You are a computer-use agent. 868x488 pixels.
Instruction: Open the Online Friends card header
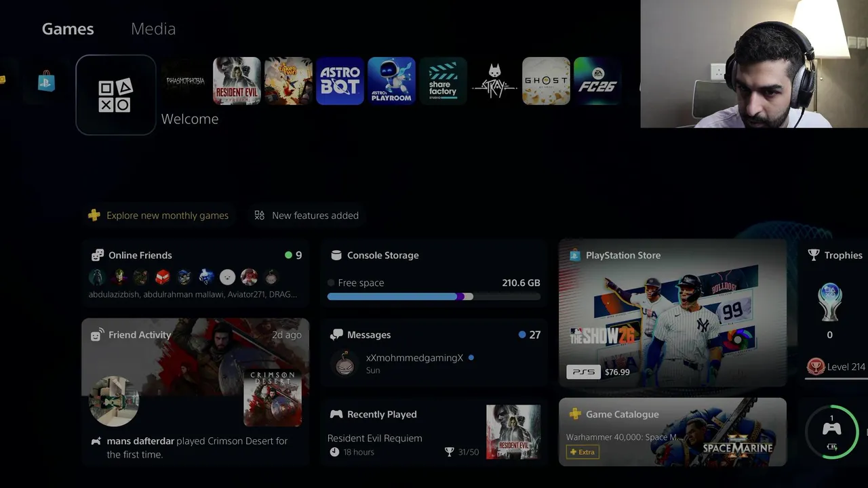tap(140, 256)
